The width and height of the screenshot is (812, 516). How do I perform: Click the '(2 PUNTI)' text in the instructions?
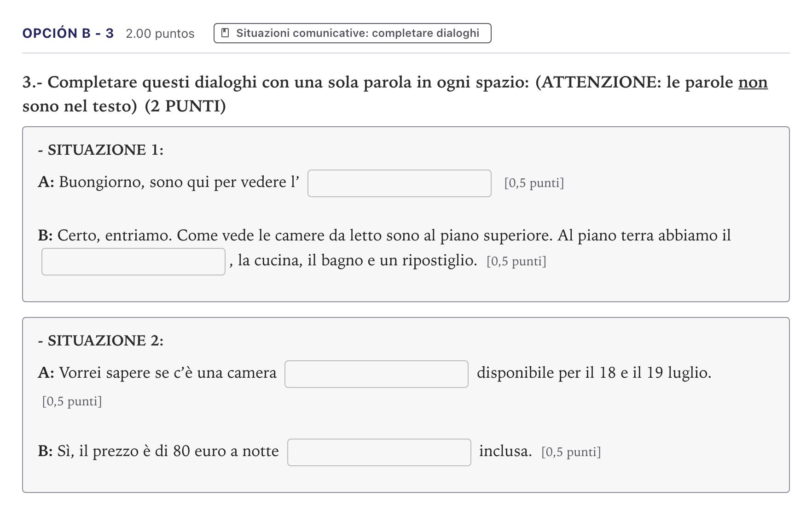tap(186, 106)
